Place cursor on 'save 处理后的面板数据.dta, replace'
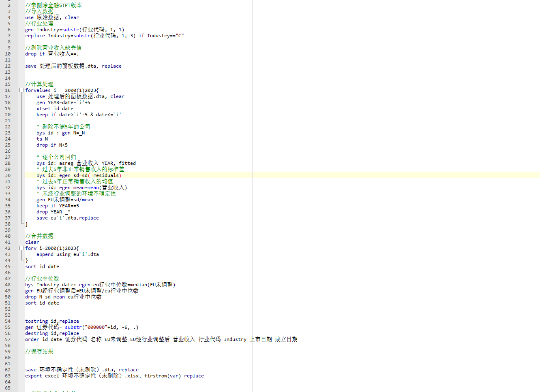The image size is (540, 392). click(x=73, y=66)
